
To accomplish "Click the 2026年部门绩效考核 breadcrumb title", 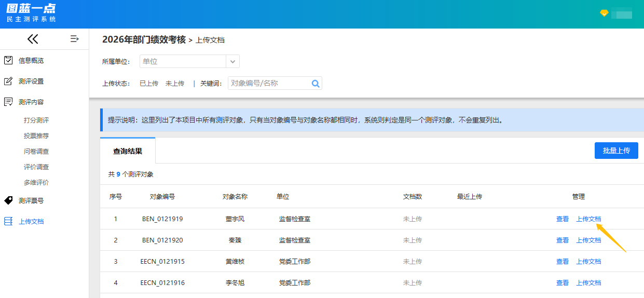I will click(x=144, y=39).
